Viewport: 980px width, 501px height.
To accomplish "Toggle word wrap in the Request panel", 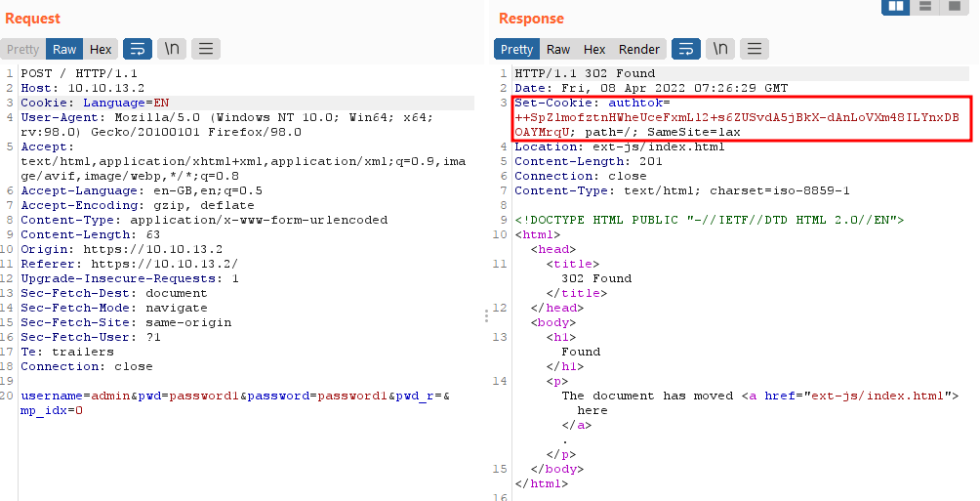I will [x=138, y=49].
